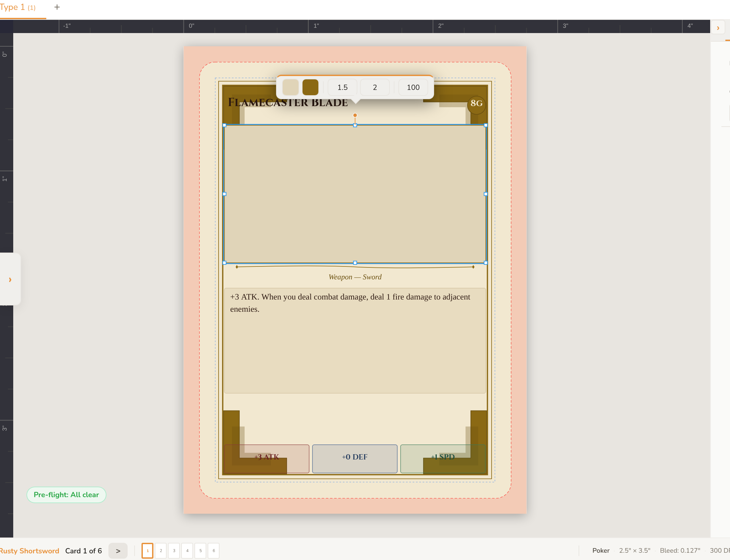This screenshot has height=560, width=730.
Task: Select card thumbnail 2
Action: tap(161, 551)
